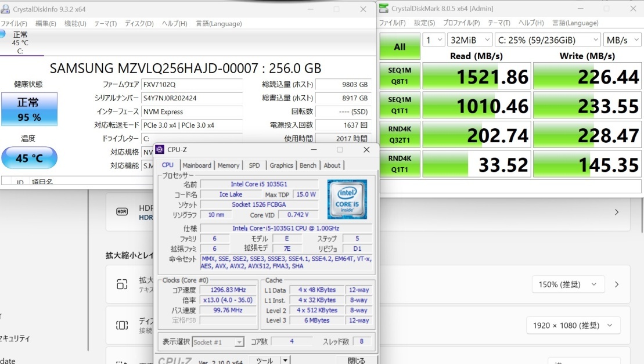Switch to the SPD tab in CPU-Z
The image size is (644, 364).
[254, 165]
